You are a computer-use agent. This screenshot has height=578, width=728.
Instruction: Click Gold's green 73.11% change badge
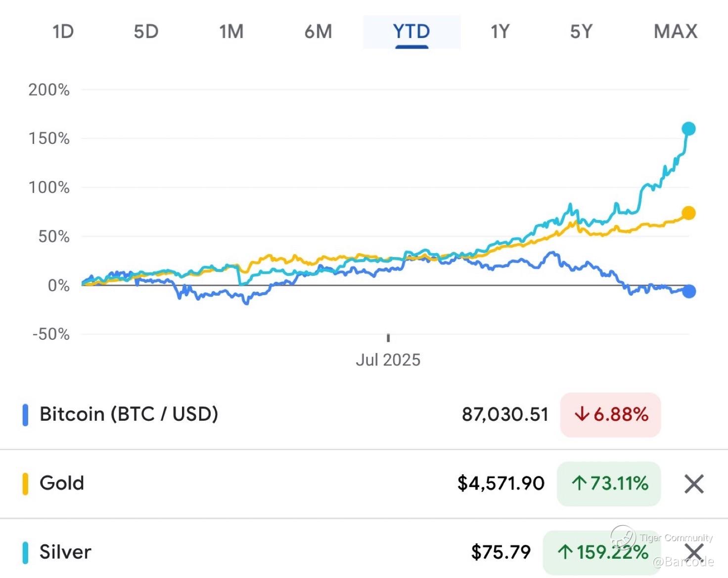tap(609, 483)
